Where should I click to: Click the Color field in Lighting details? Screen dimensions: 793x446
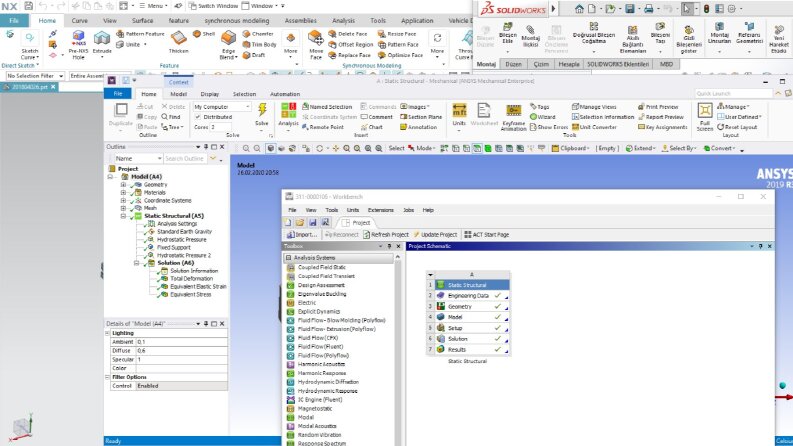[182, 368]
